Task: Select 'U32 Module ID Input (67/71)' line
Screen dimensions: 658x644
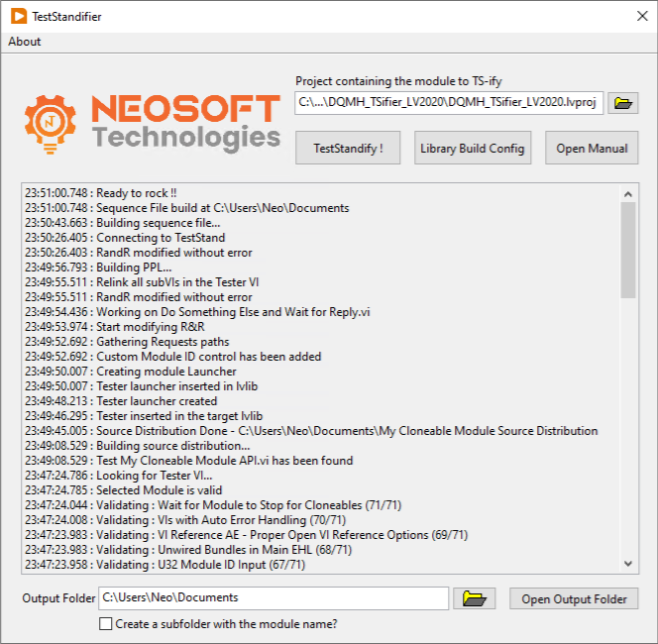Action: [164, 565]
